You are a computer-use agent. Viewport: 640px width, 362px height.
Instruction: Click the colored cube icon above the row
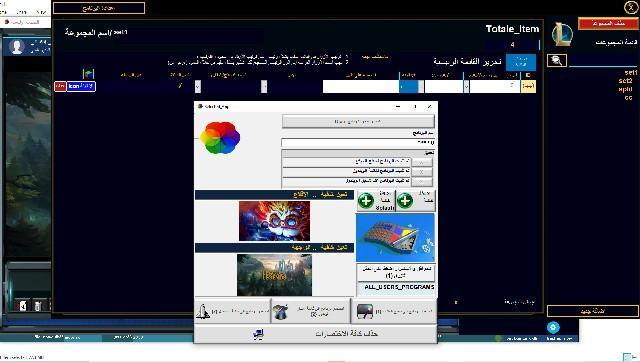pyautogui.click(x=88, y=74)
